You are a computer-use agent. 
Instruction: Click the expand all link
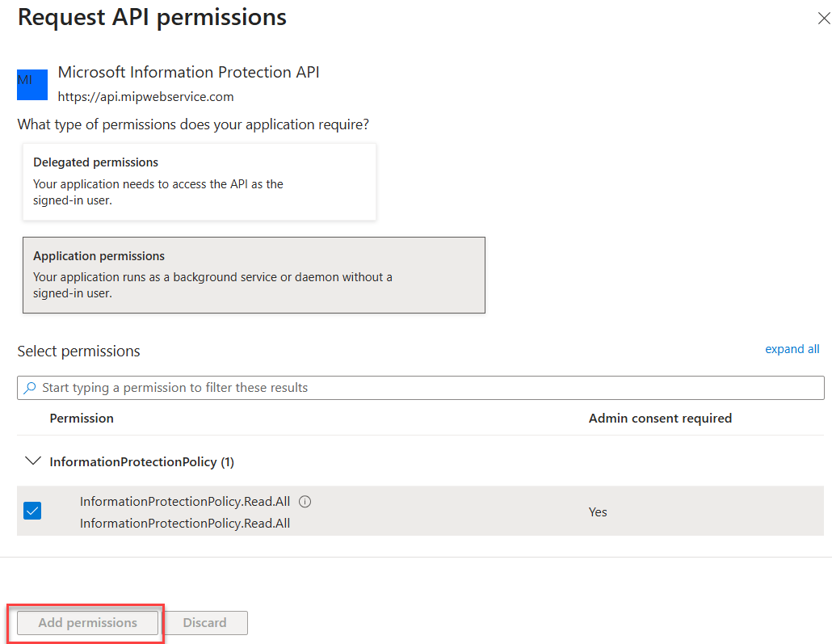pos(792,349)
